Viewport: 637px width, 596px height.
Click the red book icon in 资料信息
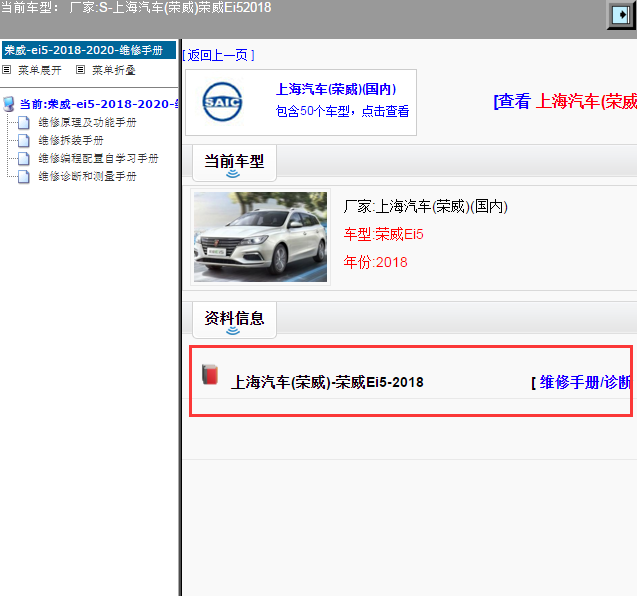point(210,374)
